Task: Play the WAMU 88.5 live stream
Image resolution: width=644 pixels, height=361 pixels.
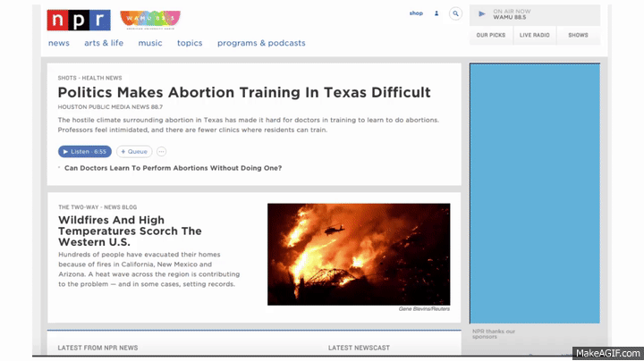Action: click(482, 14)
